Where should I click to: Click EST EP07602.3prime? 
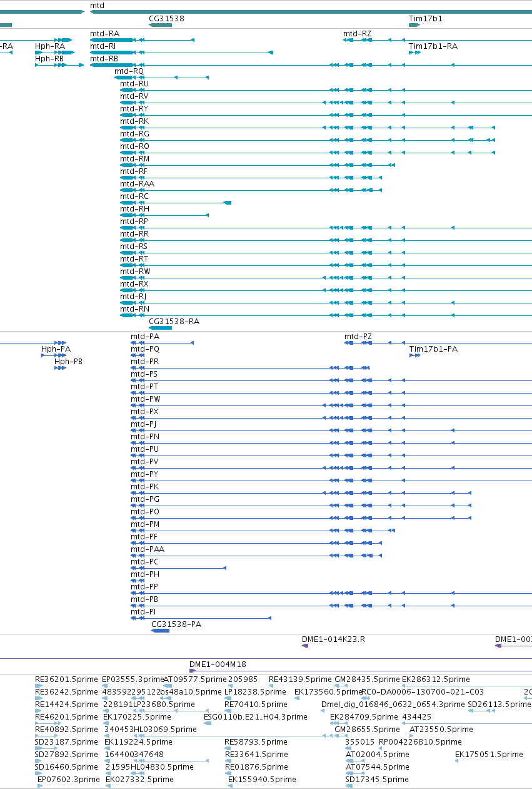pyautogui.click(x=68, y=780)
